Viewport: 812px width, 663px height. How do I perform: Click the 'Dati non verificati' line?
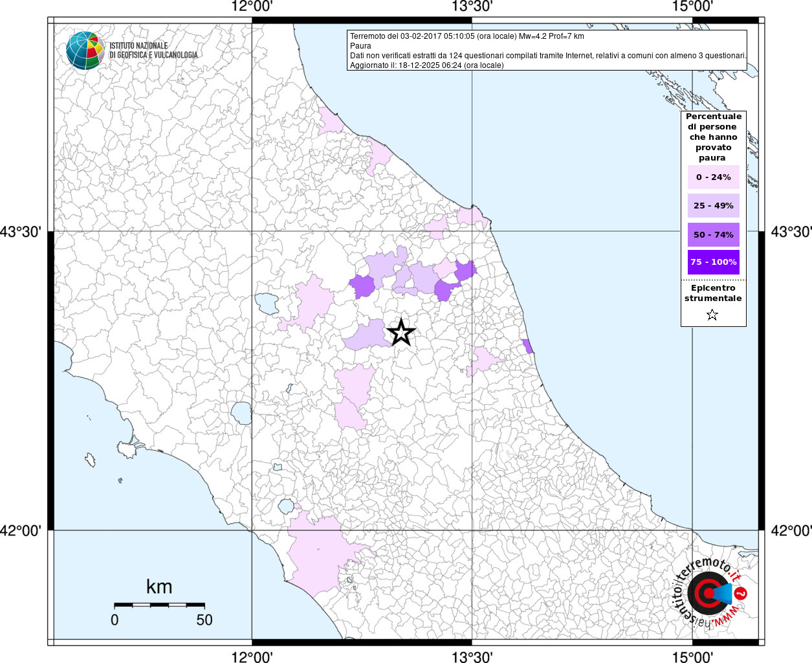[548, 56]
